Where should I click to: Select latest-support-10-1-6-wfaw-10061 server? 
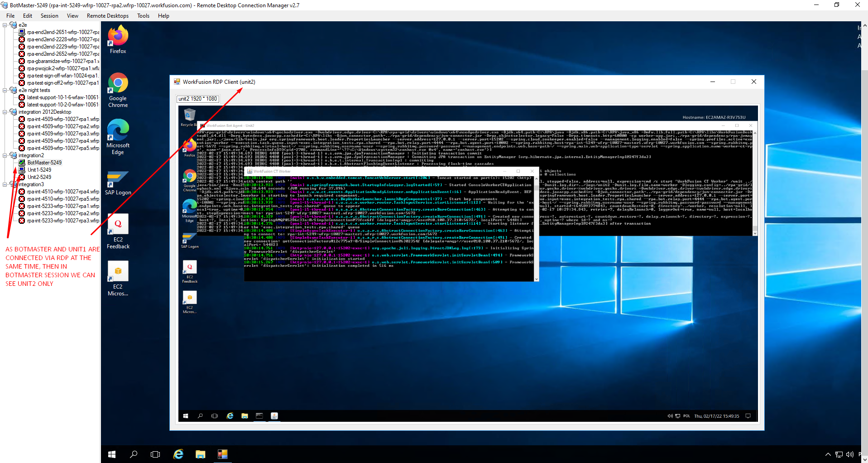tap(63, 97)
